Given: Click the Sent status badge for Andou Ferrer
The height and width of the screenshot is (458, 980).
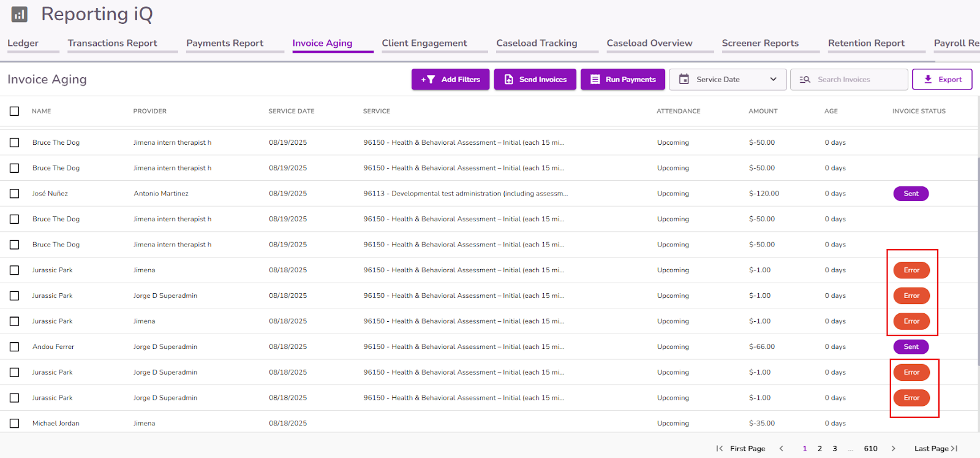Looking at the screenshot, I should (911, 347).
